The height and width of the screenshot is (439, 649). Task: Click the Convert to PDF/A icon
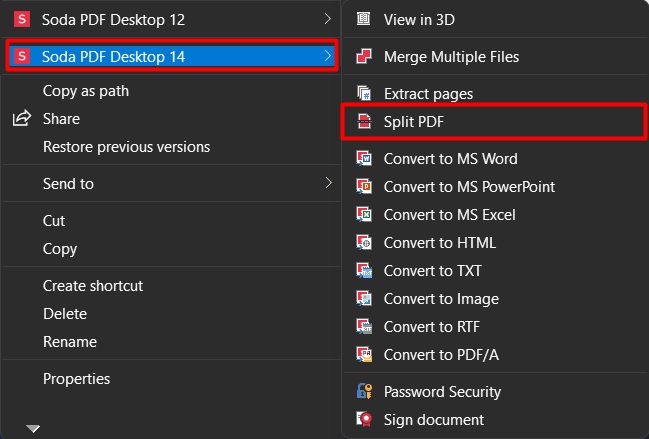tap(364, 355)
